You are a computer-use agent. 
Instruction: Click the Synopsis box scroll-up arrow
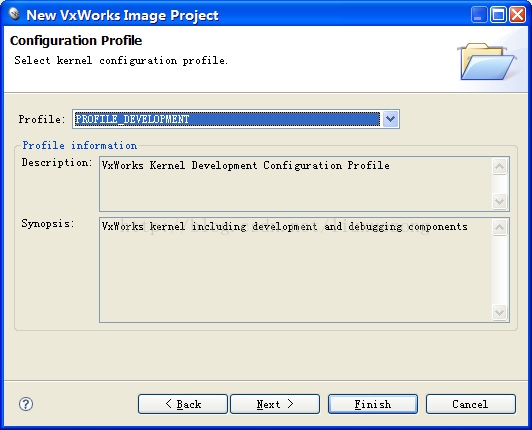pyautogui.click(x=499, y=227)
